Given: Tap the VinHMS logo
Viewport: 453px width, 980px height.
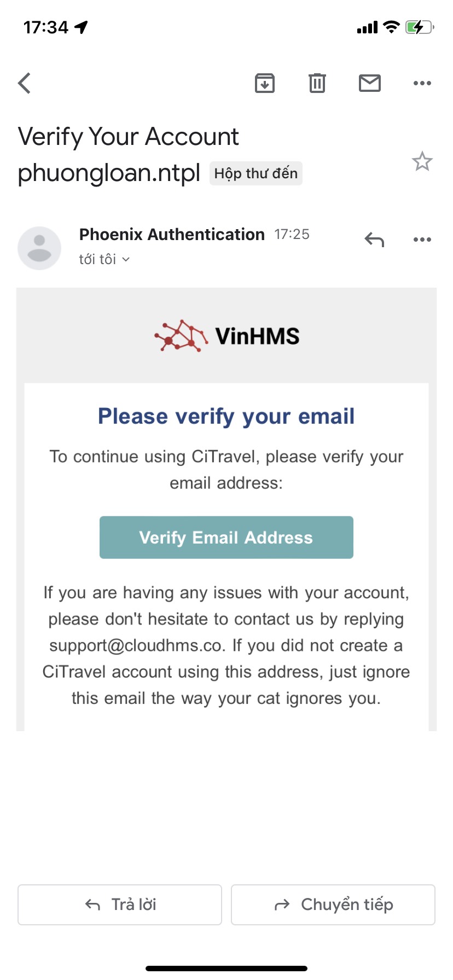Looking at the screenshot, I should point(226,336).
